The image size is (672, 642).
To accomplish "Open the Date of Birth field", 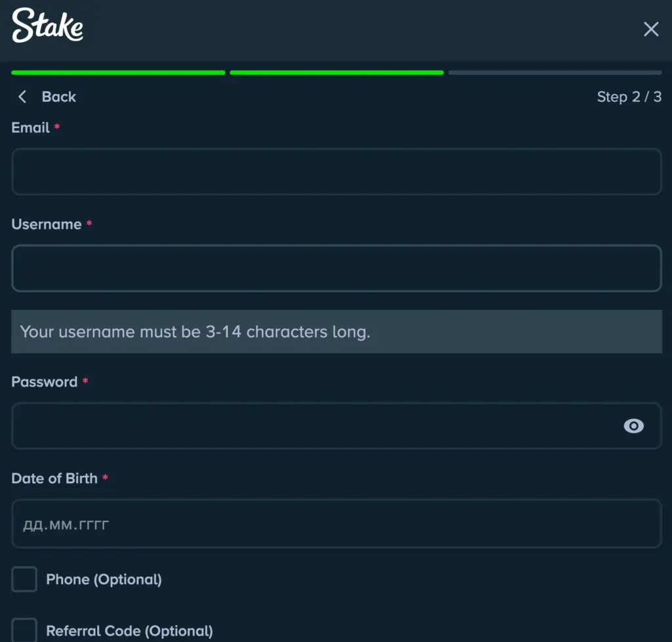I will coord(336,524).
